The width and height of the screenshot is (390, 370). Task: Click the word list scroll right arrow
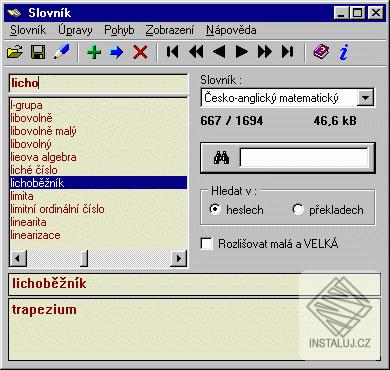point(179,258)
